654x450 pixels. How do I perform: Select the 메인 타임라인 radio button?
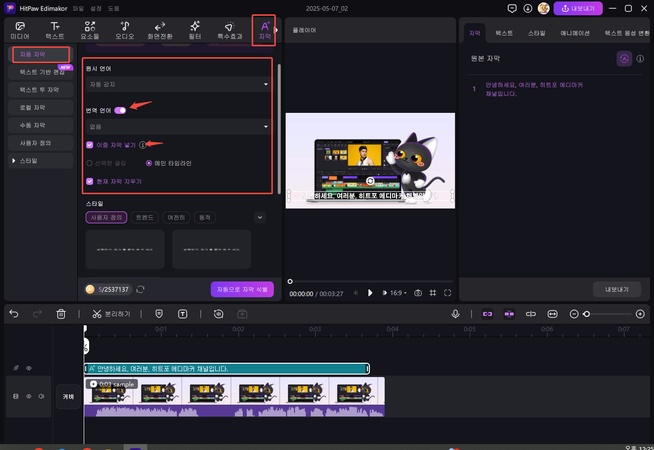click(148, 163)
